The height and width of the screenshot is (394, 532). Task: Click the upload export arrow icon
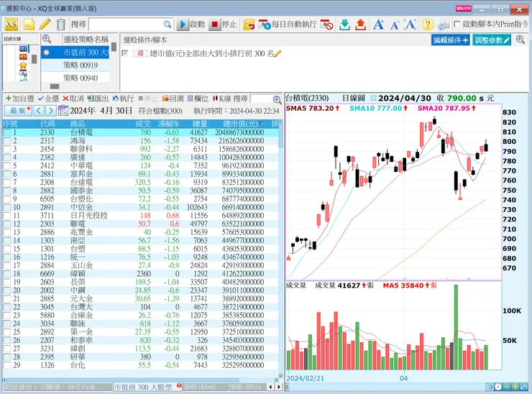360,24
